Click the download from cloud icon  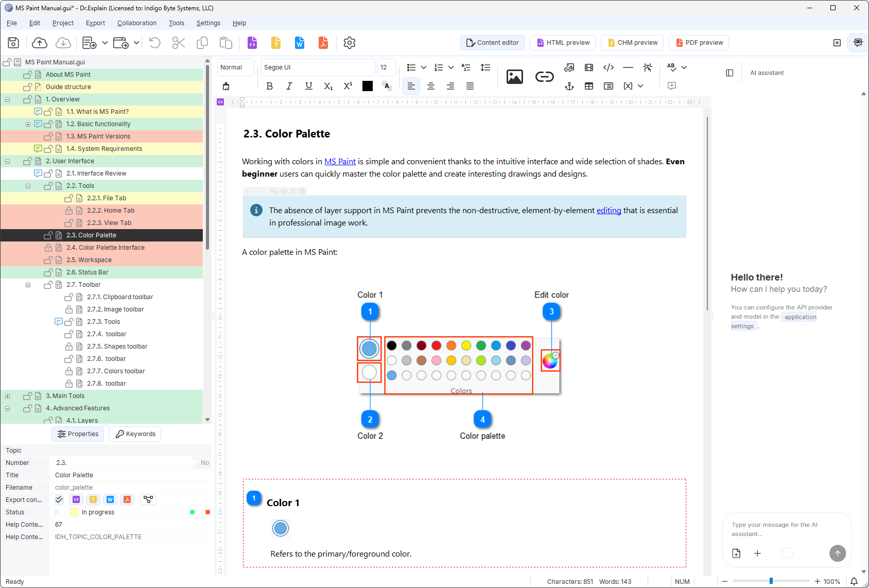(x=63, y=43)
